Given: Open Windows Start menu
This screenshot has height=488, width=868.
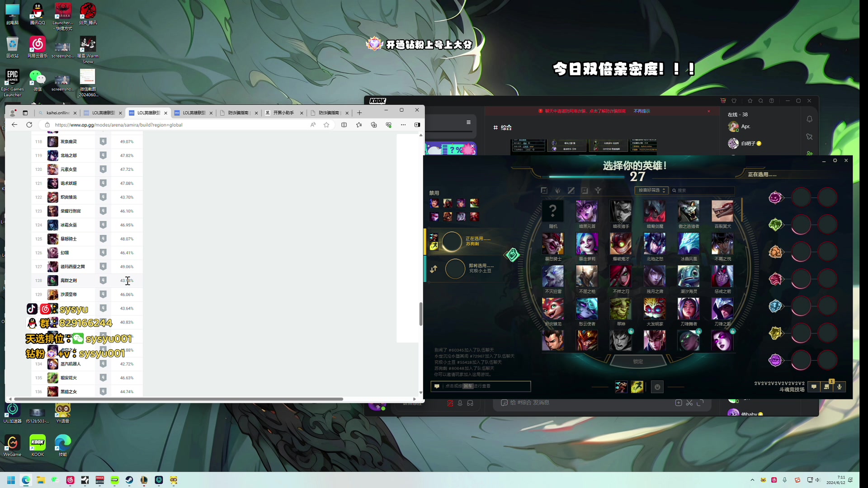Looking at the screenshot, I should [11, 480].
